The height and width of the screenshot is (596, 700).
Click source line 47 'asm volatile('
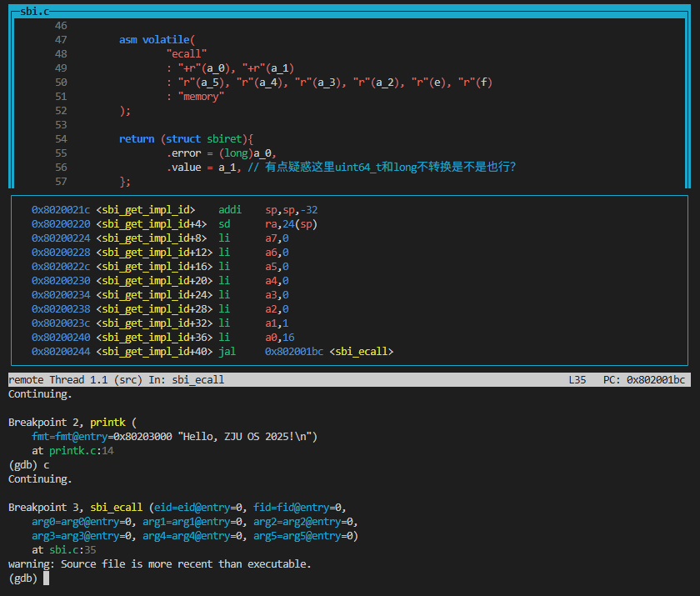(x=157, y=40)
